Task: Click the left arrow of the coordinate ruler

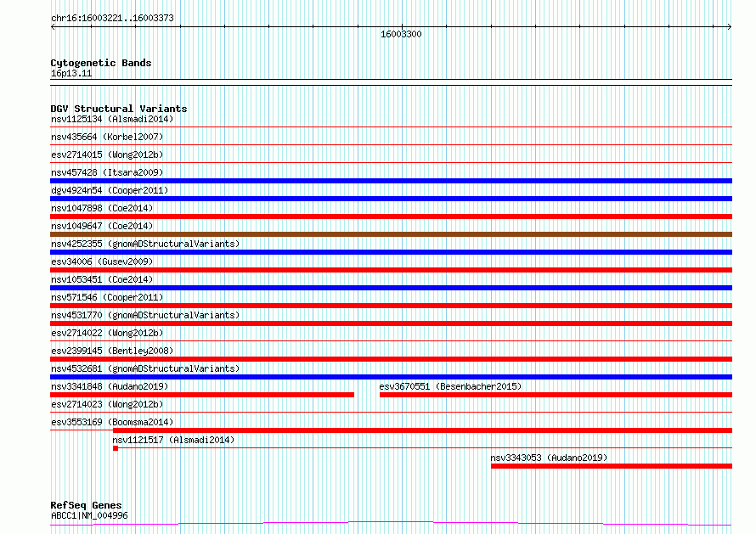Action: pos(53,27)
